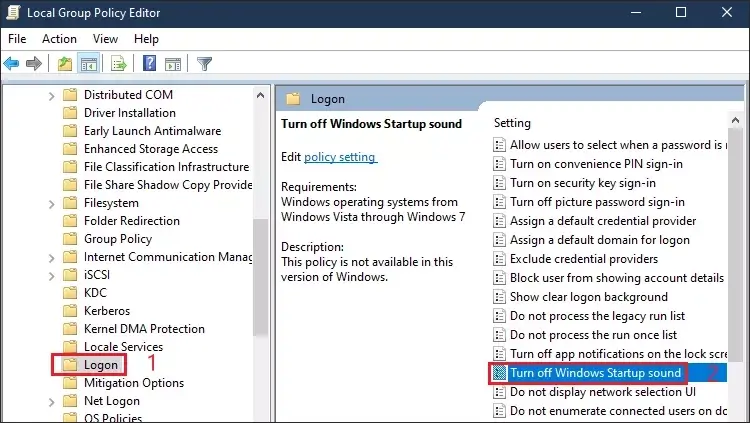Select Turn on security key sign-in setting

point(583,183)
